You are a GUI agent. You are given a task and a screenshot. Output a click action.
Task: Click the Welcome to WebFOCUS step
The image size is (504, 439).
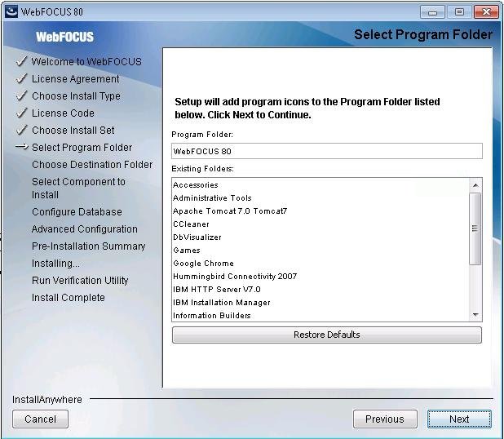click(x=86, y=62)
